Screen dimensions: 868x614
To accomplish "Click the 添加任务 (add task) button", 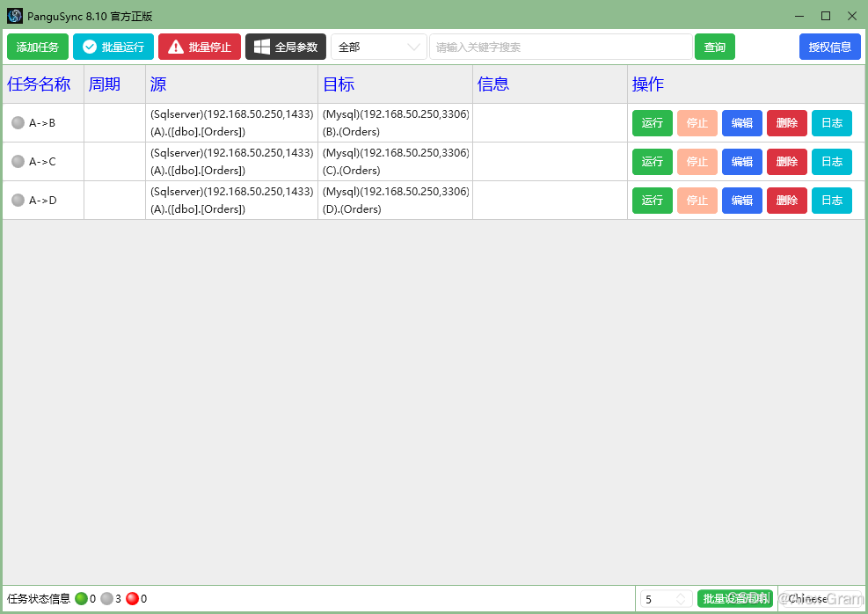I will (x=38, y=47).
